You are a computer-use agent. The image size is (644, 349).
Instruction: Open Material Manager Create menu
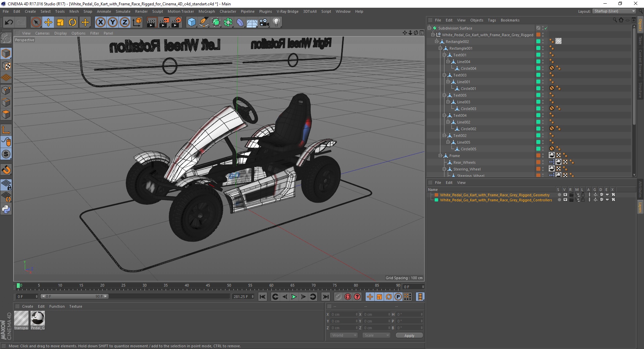click(28, 306)
